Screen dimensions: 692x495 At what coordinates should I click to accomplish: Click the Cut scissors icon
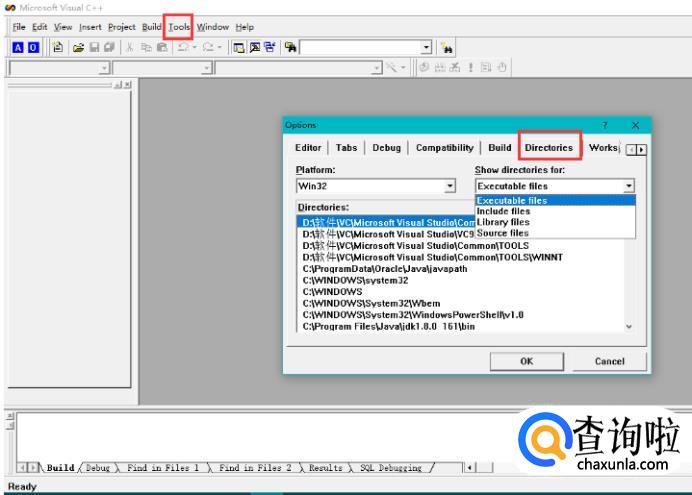pyautogui.click(x=129, y=47)
